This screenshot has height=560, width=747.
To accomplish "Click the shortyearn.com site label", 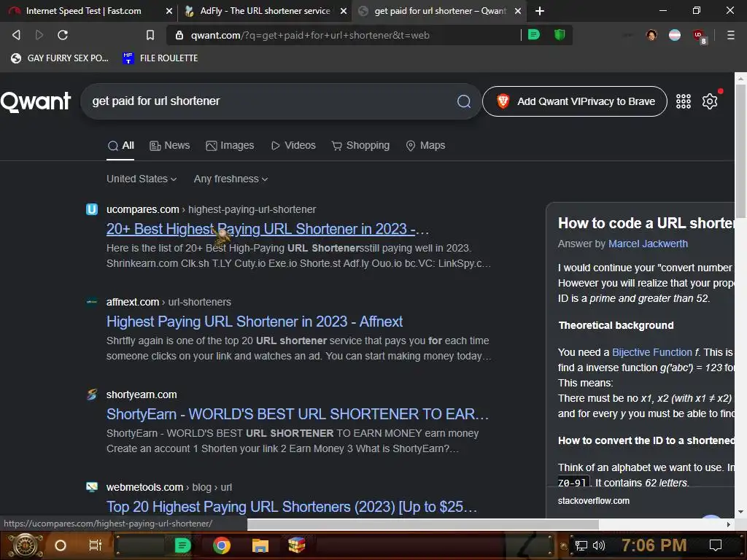I will [x=142, y=394].
